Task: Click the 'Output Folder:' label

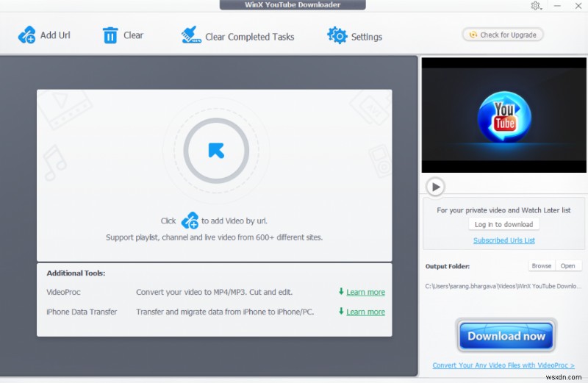Action: [x=448, y=266]
